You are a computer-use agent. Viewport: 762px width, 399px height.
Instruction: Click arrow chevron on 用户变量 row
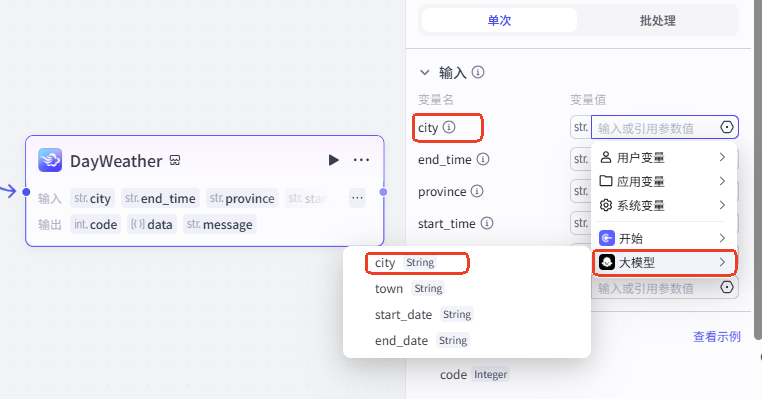(722, 157)
